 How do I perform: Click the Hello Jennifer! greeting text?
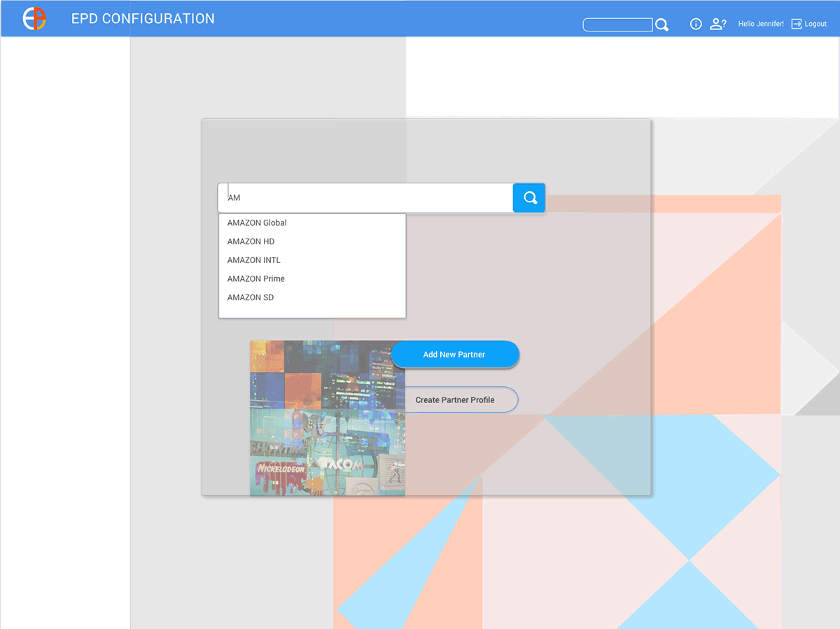pos(761,24)
